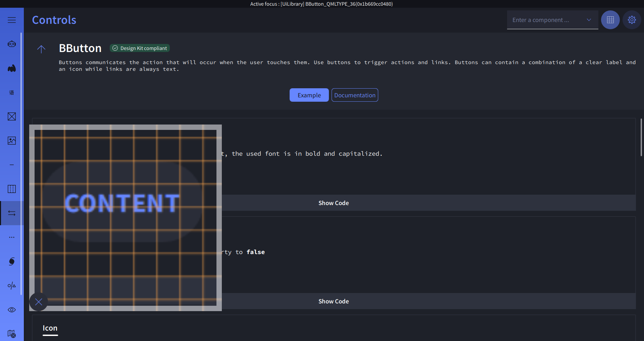Select the language character sidebar icon

12,92
